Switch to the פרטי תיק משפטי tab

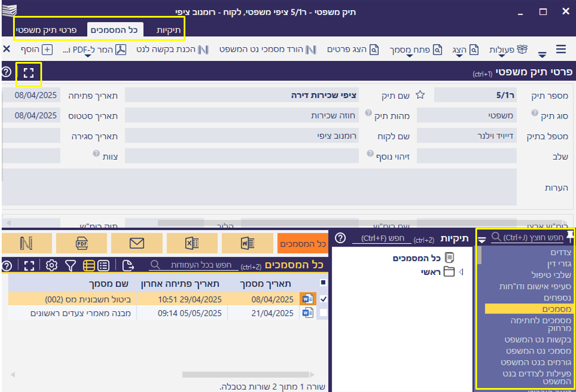[x=46, y=30]
